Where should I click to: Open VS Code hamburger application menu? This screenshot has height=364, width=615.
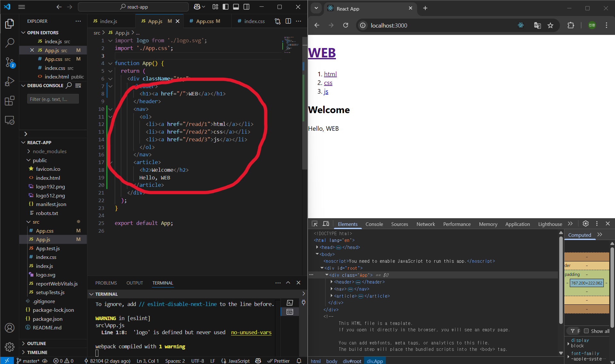pos(21,7)
